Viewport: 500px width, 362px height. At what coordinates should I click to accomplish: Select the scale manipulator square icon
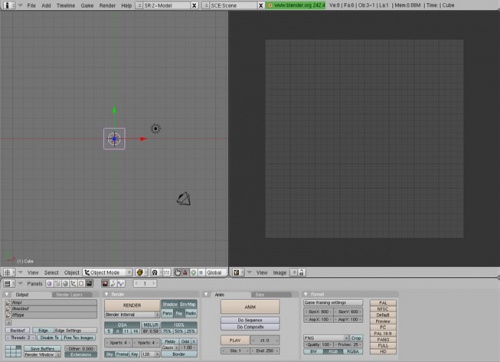tap(201, 273)
